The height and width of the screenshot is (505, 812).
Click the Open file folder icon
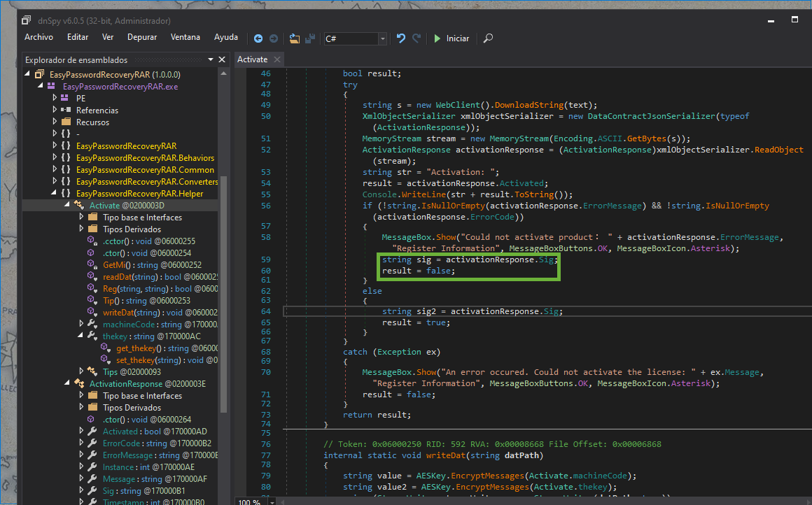pos(294,38)
